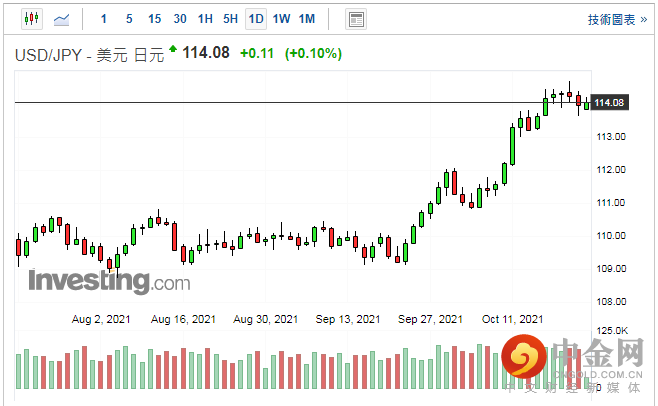Select the candlestick chart type icon
This screenshot has width=658, height=406.
(x=32, y=19)
